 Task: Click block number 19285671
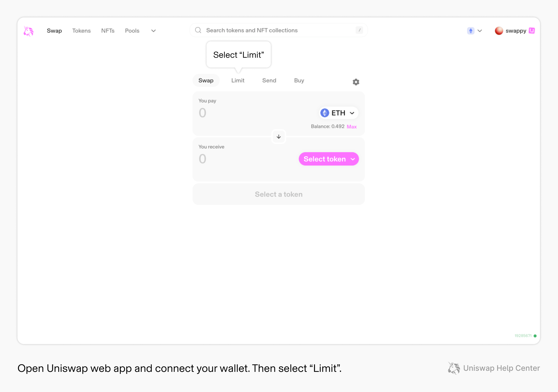(x=523, y=336)
